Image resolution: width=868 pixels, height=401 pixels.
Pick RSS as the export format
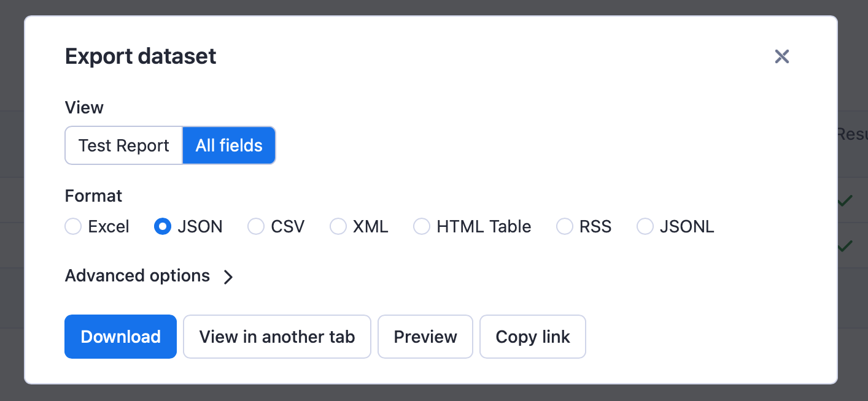coord(564,226)
